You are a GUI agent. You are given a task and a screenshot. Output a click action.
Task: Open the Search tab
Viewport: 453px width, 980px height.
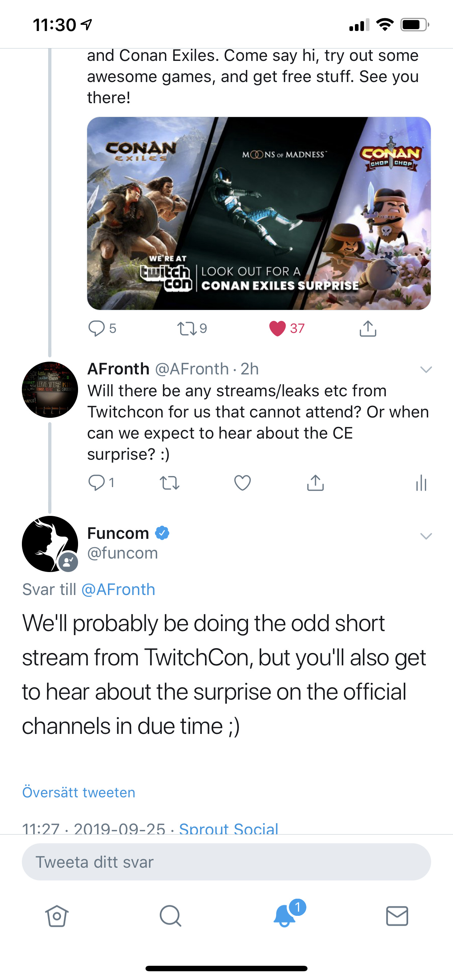[x=170, y=916]
